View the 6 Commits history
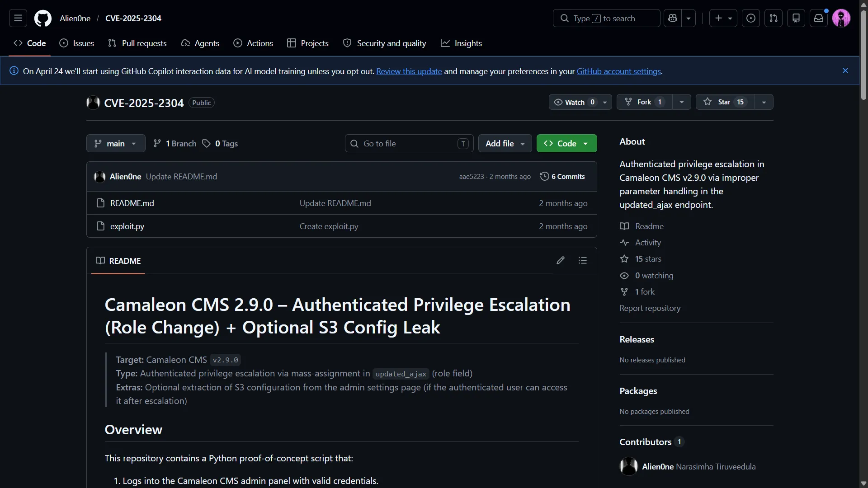 click(x=562, y=176)
